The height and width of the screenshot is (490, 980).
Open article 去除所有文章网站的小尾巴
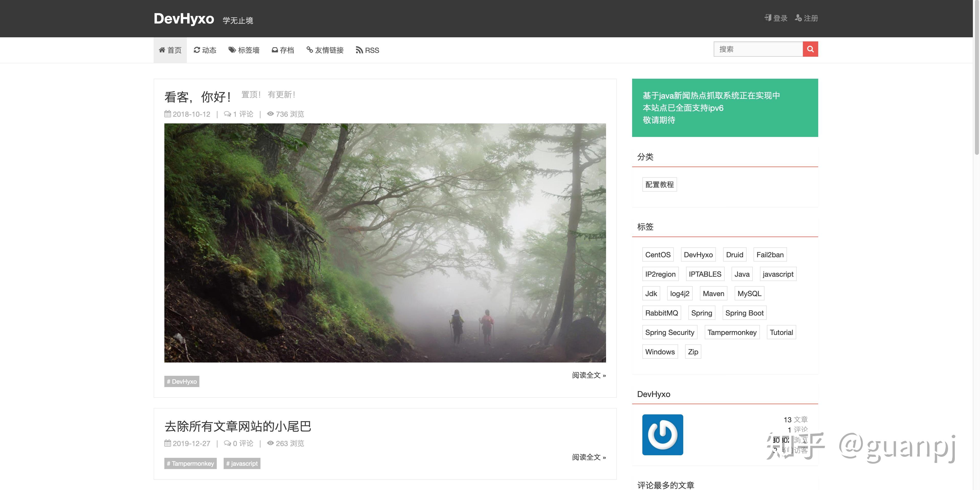[238, 426]
